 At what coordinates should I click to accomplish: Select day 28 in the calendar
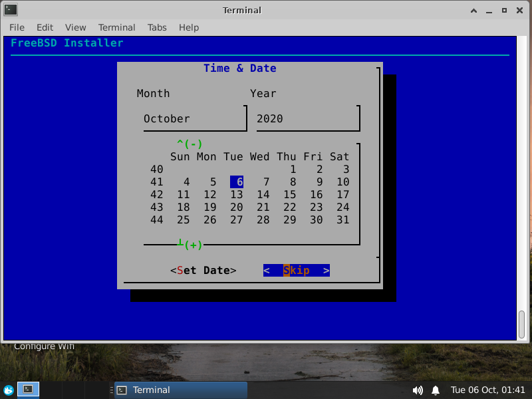pyautogui.click(x=263, y=220)
